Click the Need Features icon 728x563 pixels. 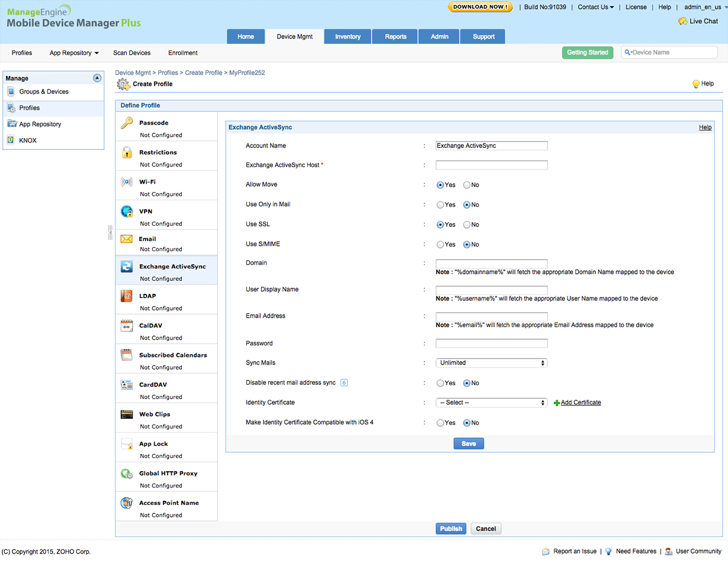[x=608, y=552]
